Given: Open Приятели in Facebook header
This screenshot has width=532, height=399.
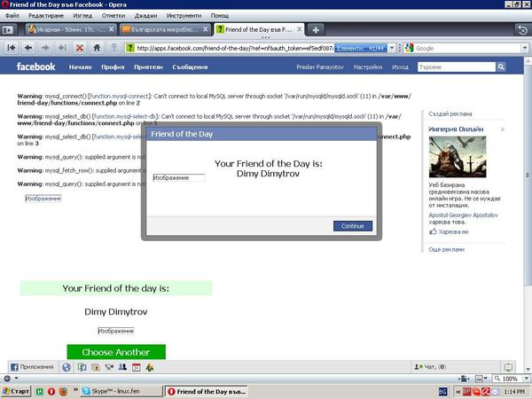Looking at the screenshot, I should [148, 66].
